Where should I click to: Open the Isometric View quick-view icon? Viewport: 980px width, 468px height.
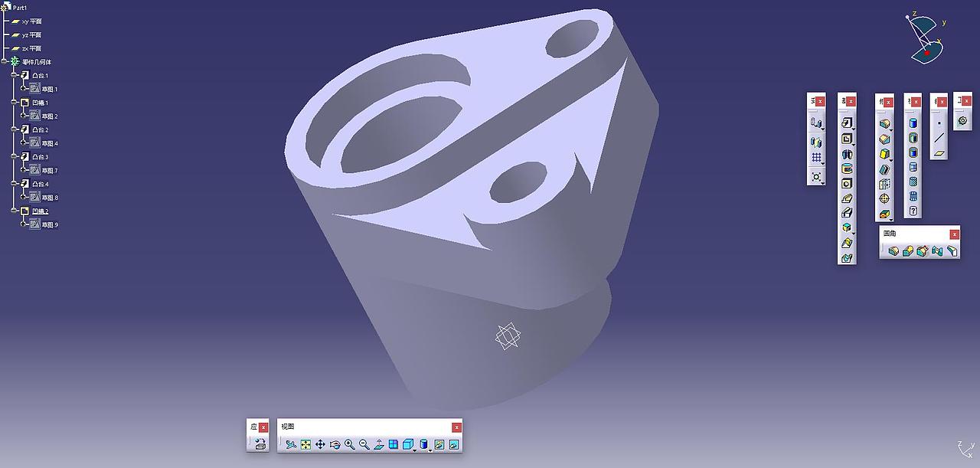coord(408,444)
